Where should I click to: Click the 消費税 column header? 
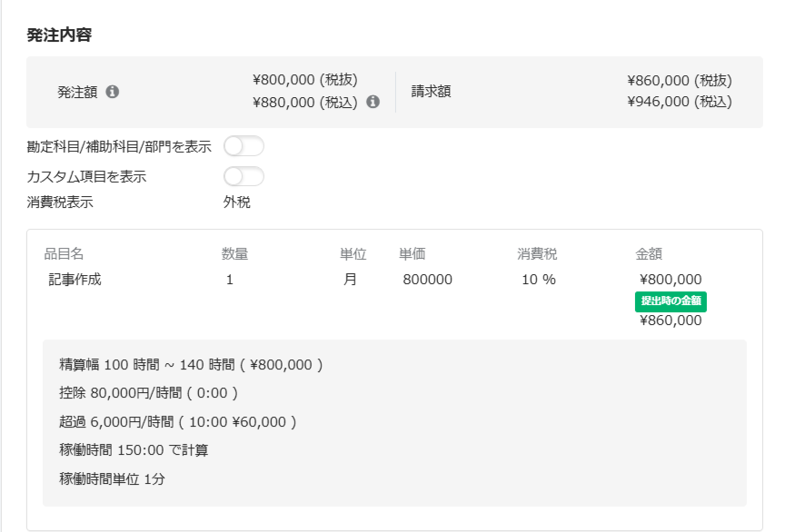coord(536,254)
